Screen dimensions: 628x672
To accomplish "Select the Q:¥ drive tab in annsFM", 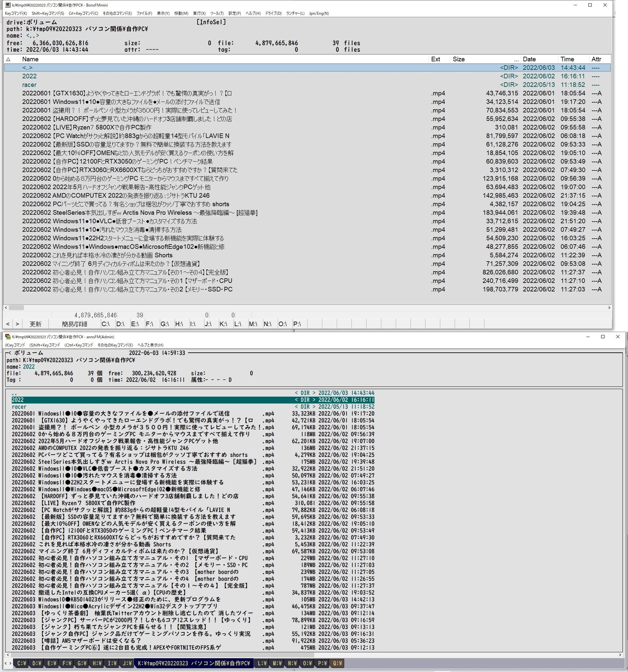I will click(337, 663).
